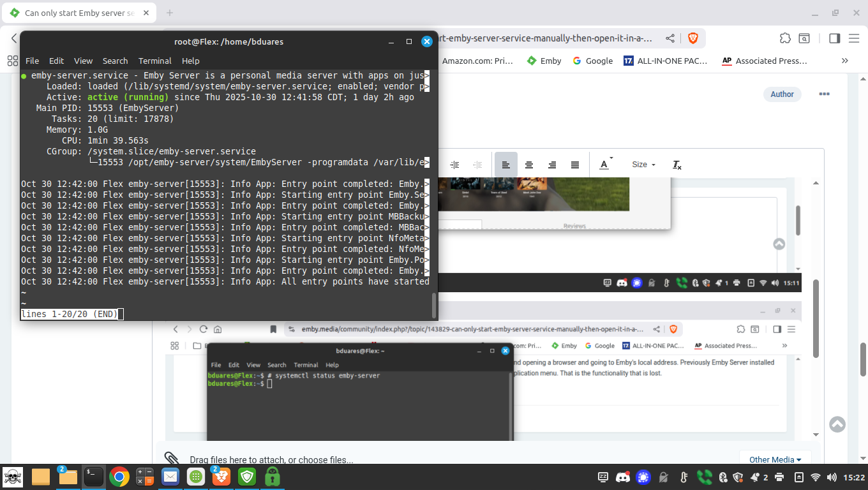Viewport: 868px width, 490px height.
Task: Click the Emby bookmark link
Action: [x=544, y=61]
